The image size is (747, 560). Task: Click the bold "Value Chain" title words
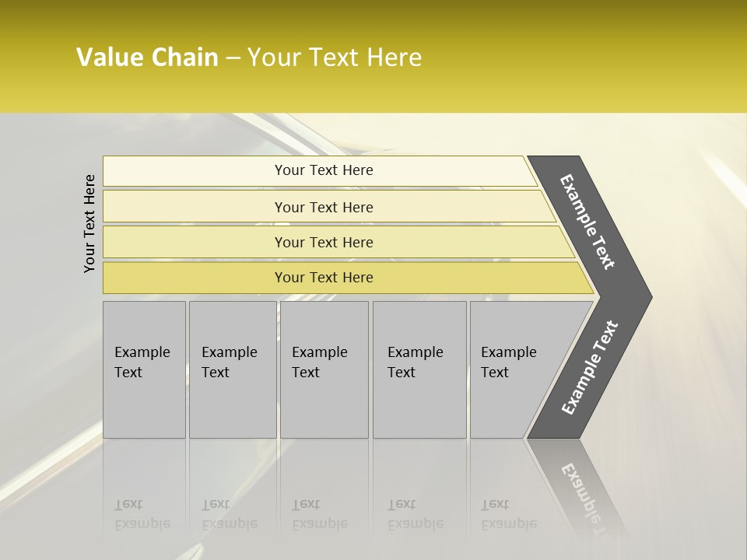pyautogui.click(x=147, y=58)
